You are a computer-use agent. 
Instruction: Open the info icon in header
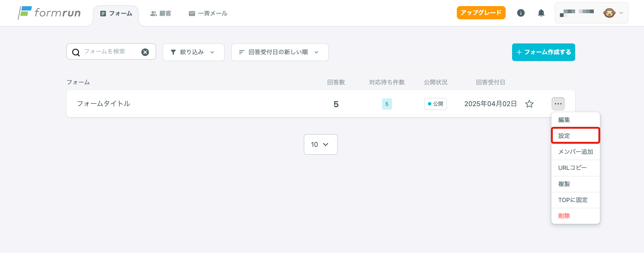click(x=521, y=13)
